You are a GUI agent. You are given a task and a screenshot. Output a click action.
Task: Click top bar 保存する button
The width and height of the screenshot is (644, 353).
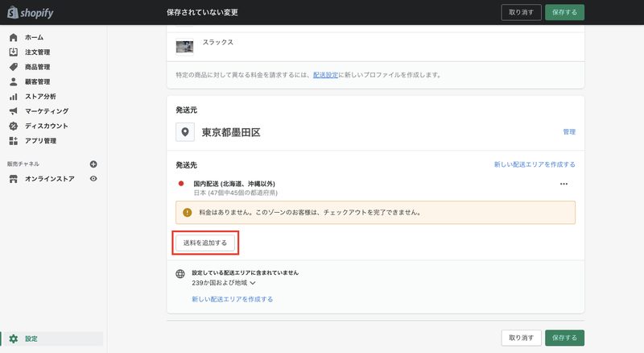(564, 12)
